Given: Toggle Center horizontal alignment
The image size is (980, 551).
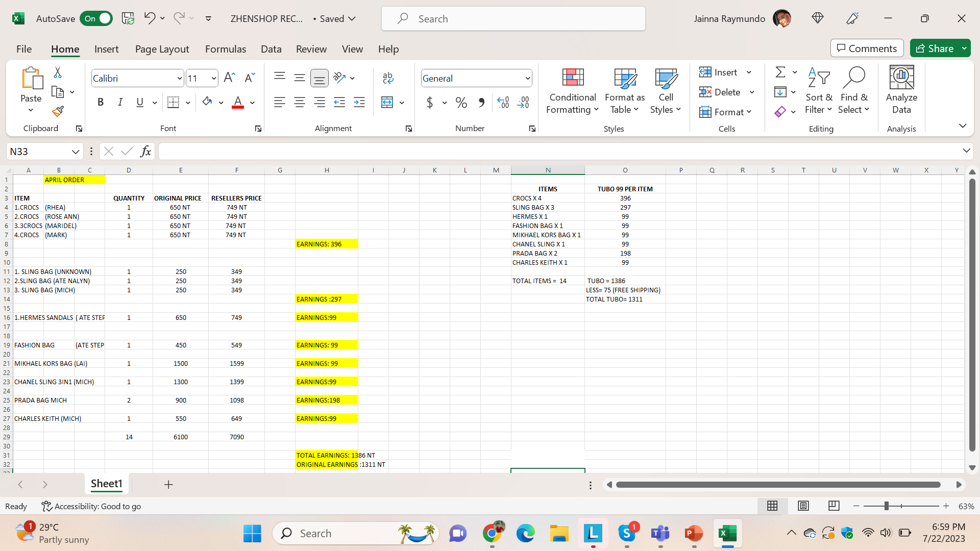Looking at the screenshot, I should (x=300, y=102).
